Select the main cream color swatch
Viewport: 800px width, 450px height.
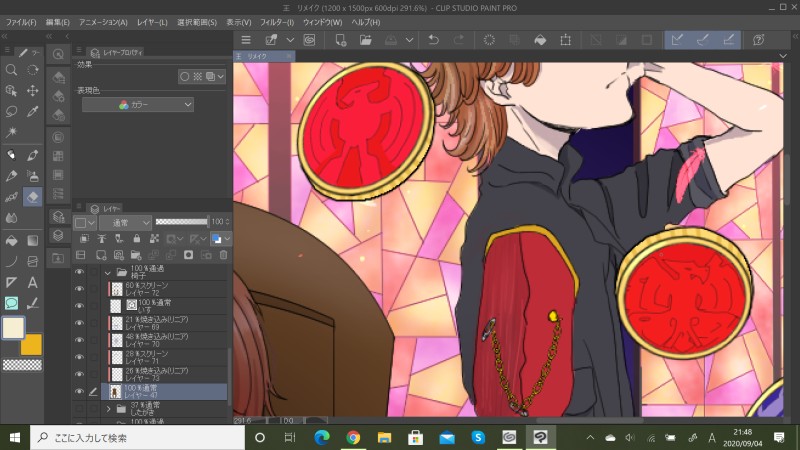pos(13,328)
